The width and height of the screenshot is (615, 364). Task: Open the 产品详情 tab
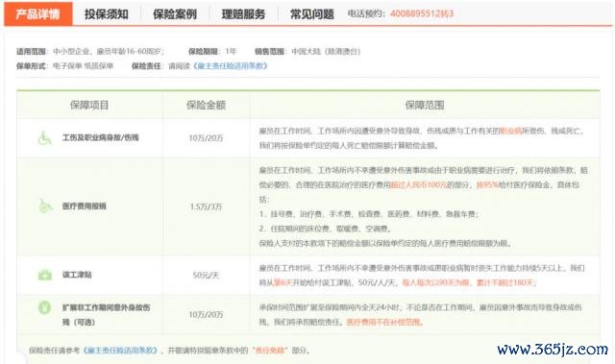click(x=38, y=14)
